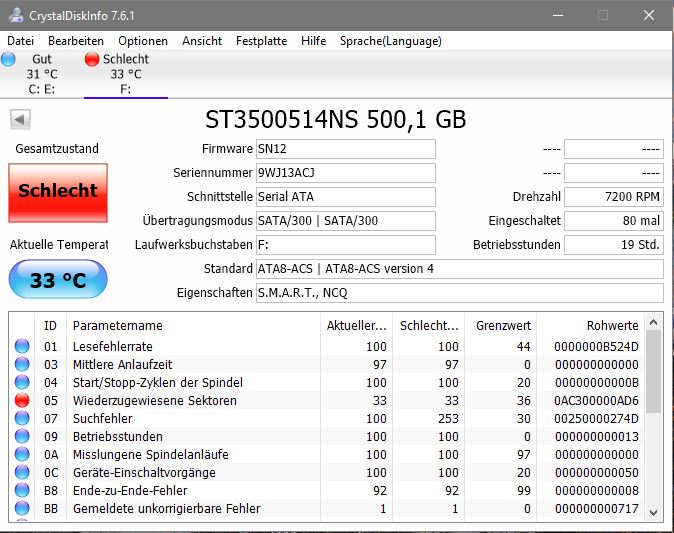
Task: Click the red orb on Wiederzugewiesene Sektoren row
Action: tap(22, 400)
